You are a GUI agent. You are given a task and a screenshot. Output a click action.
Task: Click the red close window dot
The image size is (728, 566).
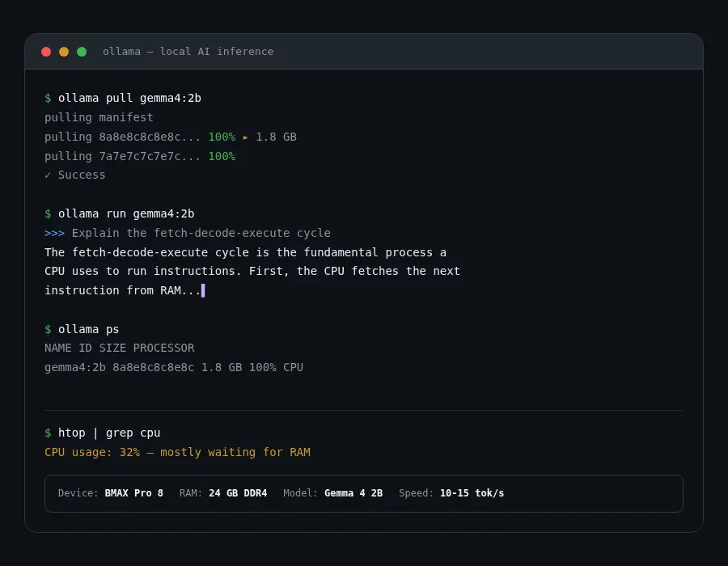point(46,52)
